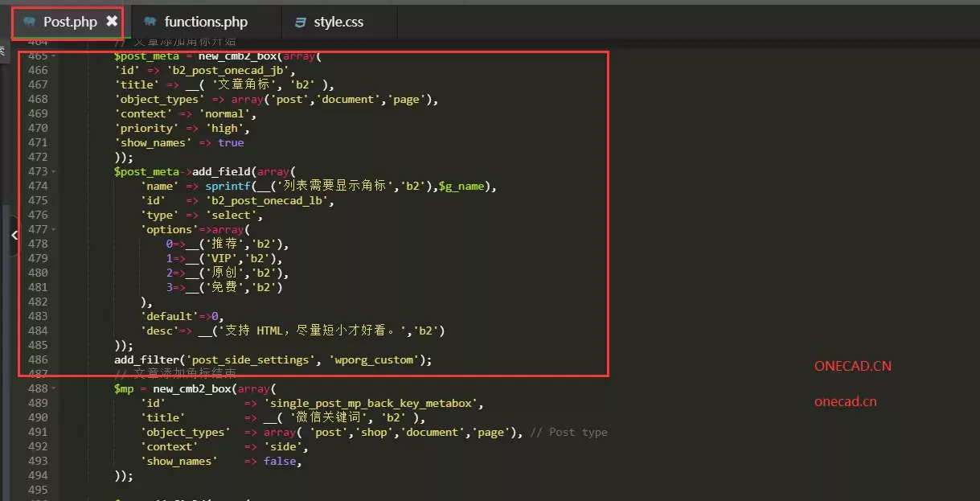The height and width of the screenshot is (501, 980).
Task: Select line number 472 in the gutter
Action: 37,158
